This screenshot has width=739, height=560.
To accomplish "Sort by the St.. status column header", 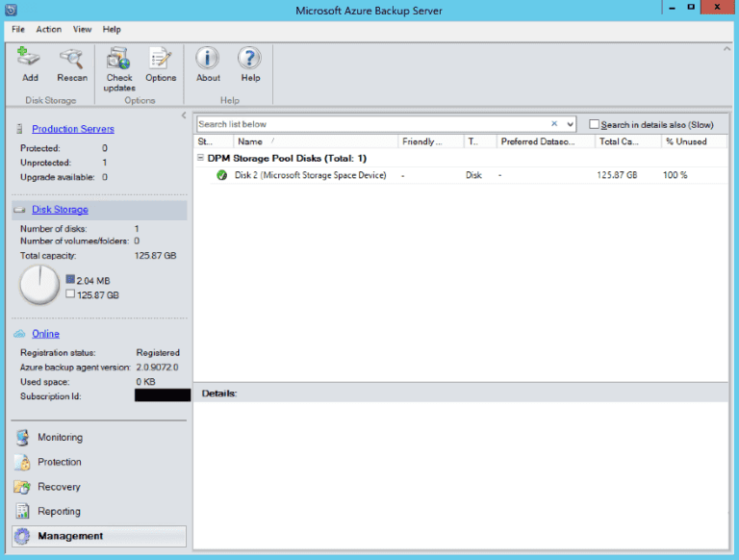I will click(x=214, y=141).
